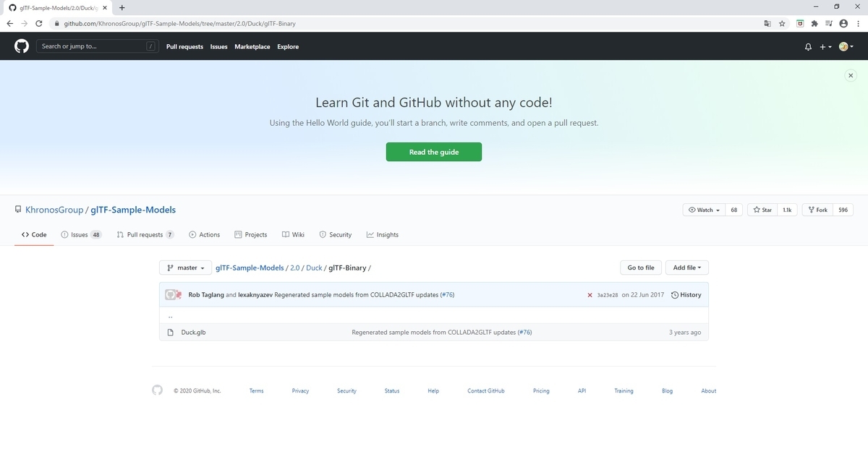This screenshot has width=868, height=470.
Task: Open Issues in top navigation
Action: point(219,47)
